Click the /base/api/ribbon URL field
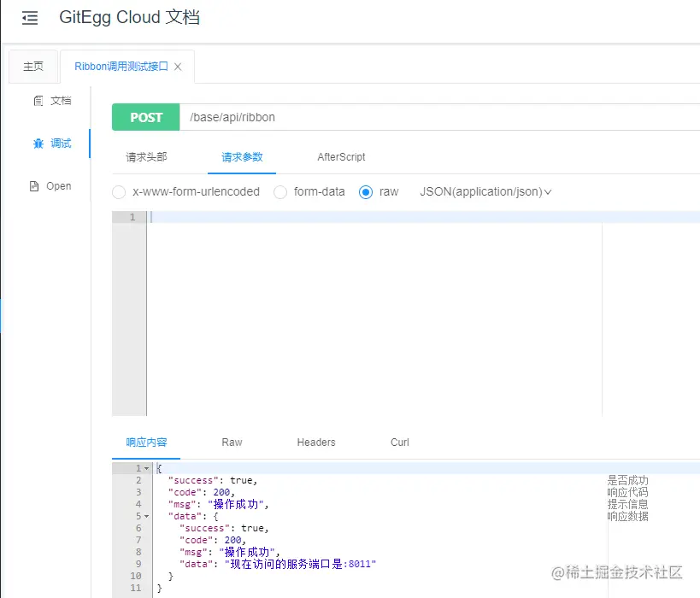 pos(439,117)
